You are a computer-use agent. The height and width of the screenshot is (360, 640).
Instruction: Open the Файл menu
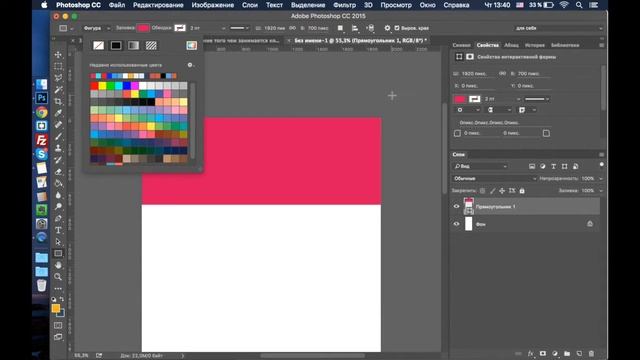click(x=117, y=5)
